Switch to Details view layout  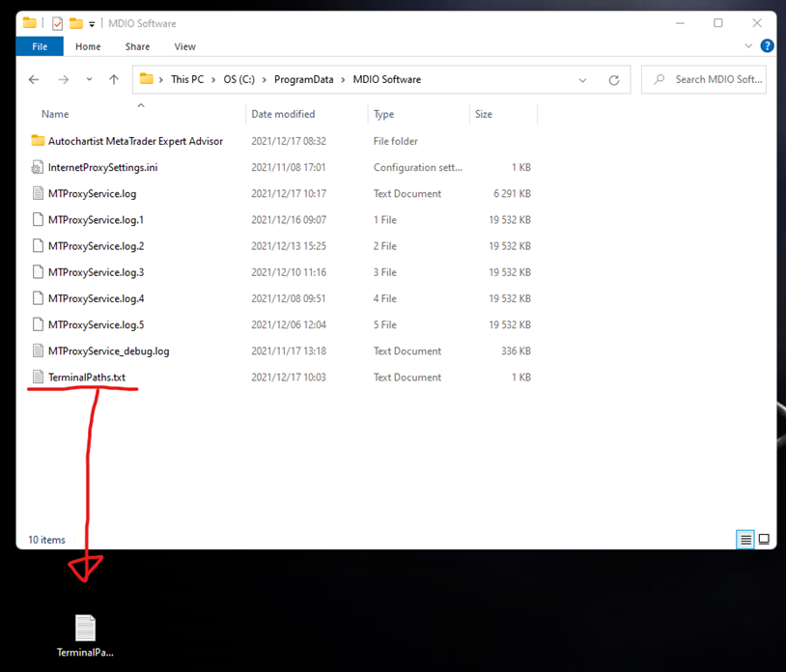tap(745, 539)
